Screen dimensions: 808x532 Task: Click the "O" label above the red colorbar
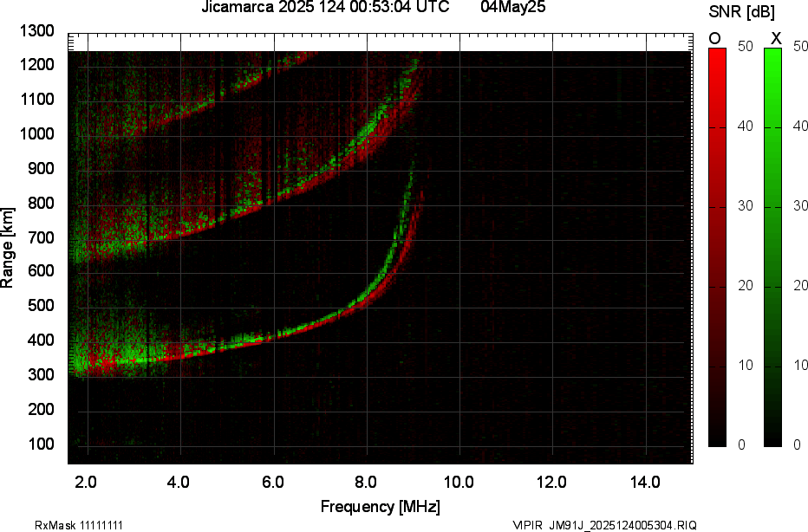(x=714, y=38)
